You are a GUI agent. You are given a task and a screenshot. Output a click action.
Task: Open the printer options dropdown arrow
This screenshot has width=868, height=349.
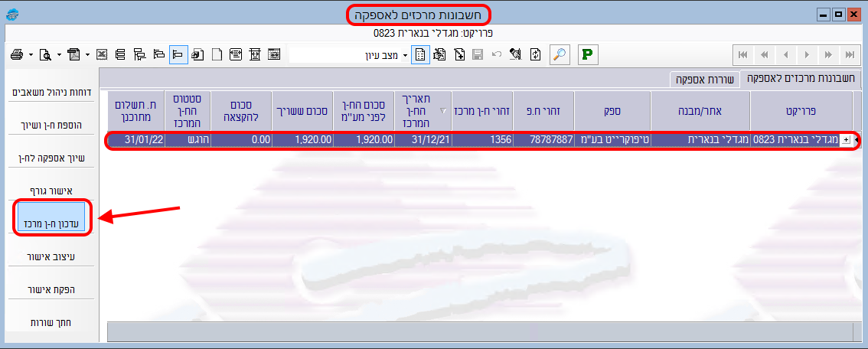coord(31,54)
